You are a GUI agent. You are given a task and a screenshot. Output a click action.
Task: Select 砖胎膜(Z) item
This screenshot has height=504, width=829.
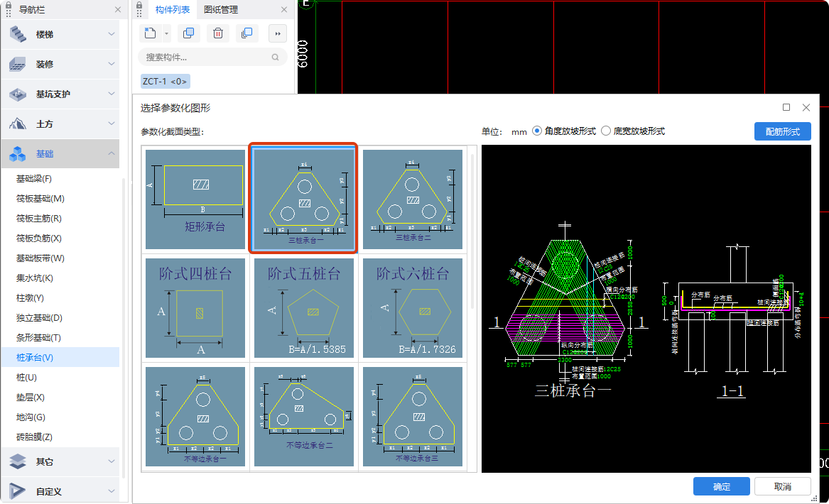pyautogui.click(x=60, y=437)
